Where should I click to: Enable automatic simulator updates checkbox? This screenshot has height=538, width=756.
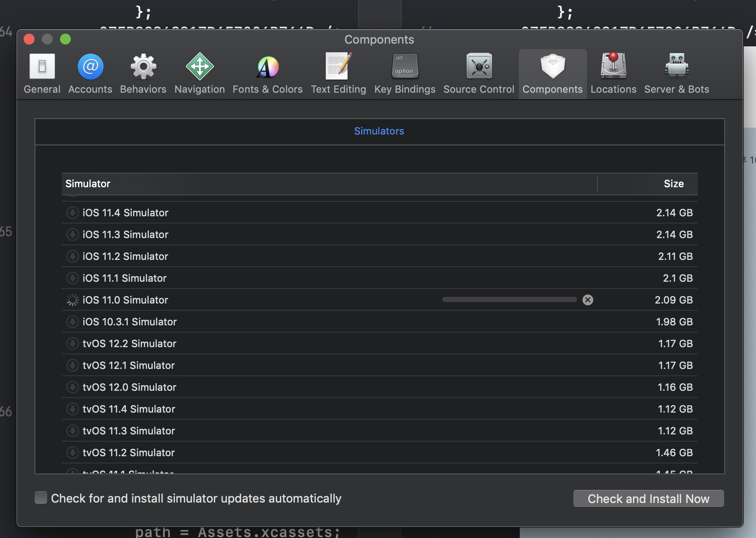coord(41,498)
